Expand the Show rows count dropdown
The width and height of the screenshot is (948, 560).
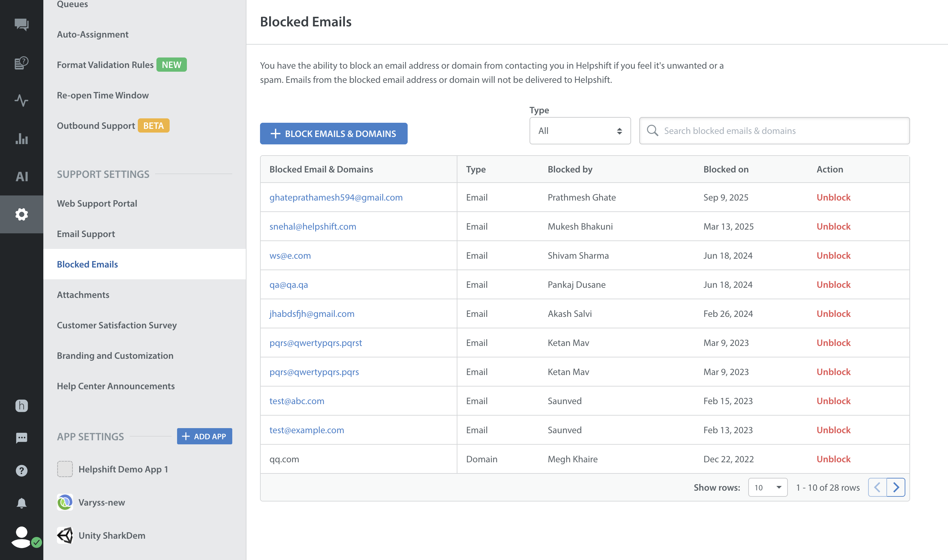click(768, 487)
